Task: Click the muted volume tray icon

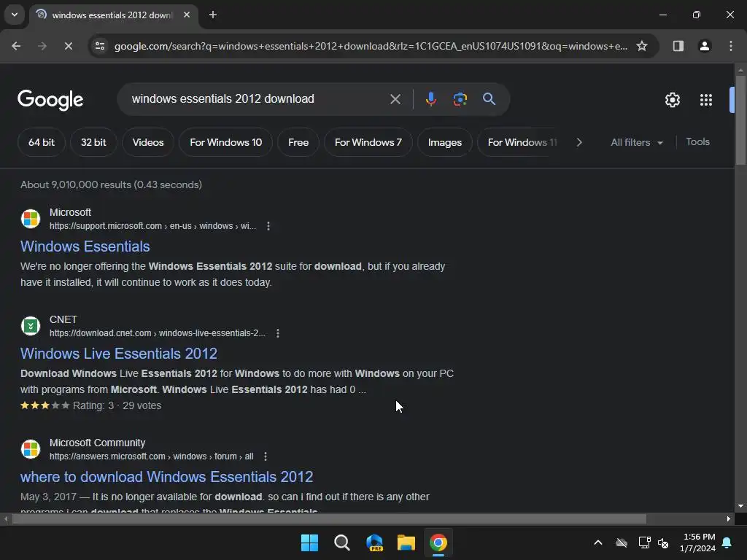Action: (x=662, y=542)
